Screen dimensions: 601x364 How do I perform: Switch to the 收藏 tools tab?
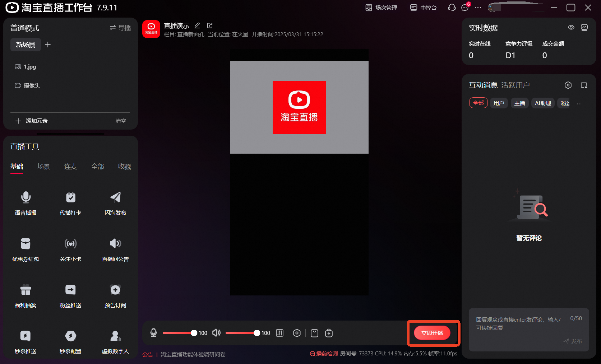pyautogui.click(x=125, y=166)
